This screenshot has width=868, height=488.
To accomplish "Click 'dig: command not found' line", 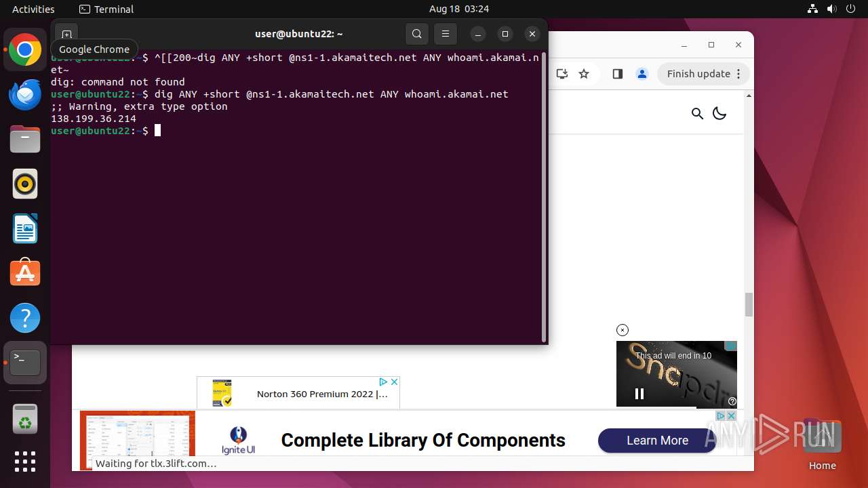I will (118, 82).
